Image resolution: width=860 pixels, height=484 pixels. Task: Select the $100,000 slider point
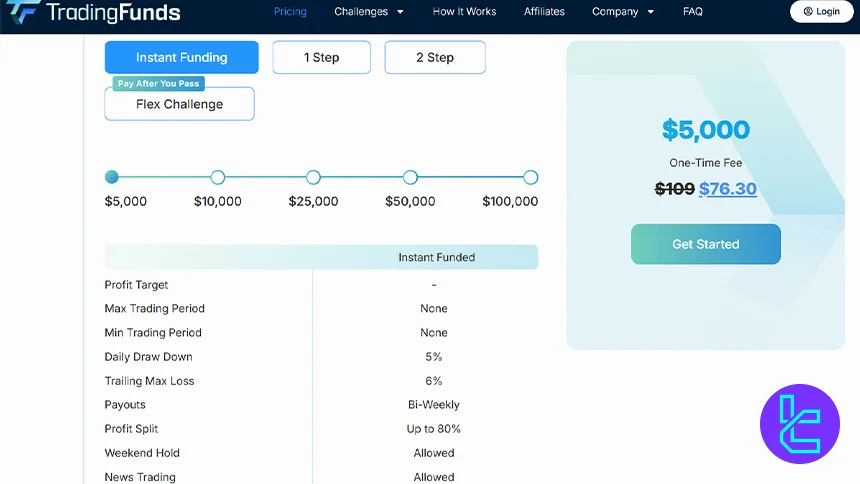[x=530, y=177]
